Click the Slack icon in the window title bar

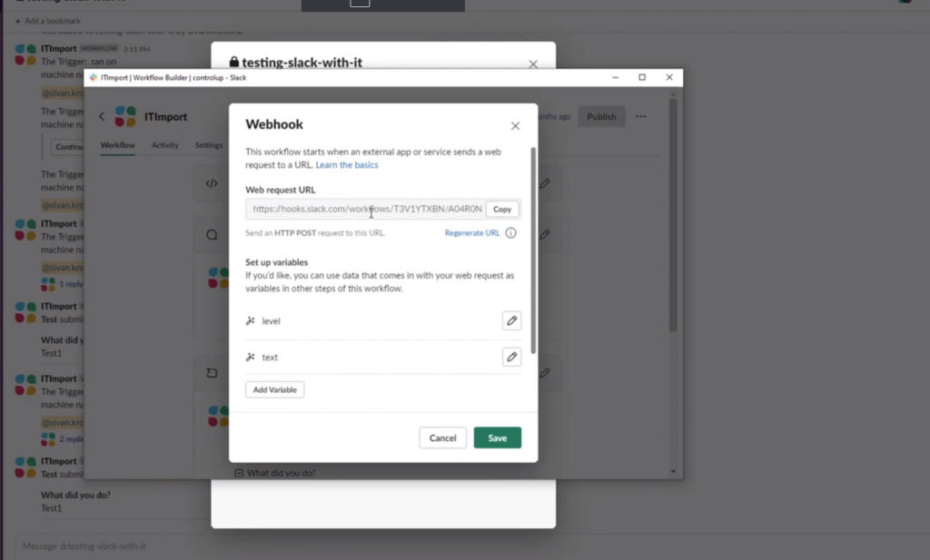point(94,78)
